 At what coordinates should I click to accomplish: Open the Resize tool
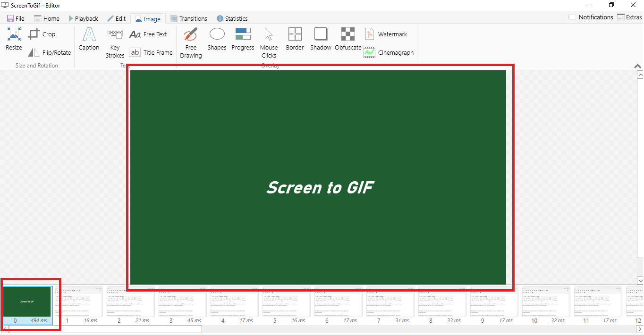coord(14,39)
